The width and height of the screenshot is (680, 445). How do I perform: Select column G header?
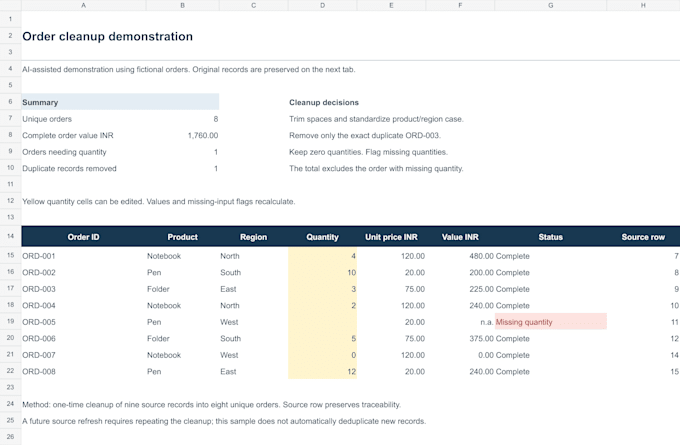(550, 5)
